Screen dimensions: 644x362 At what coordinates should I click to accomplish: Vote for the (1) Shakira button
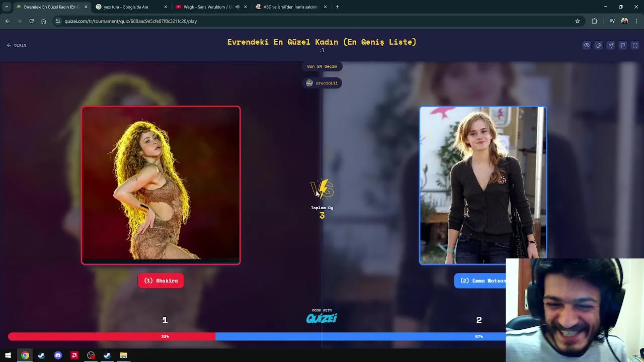(161, 281)
